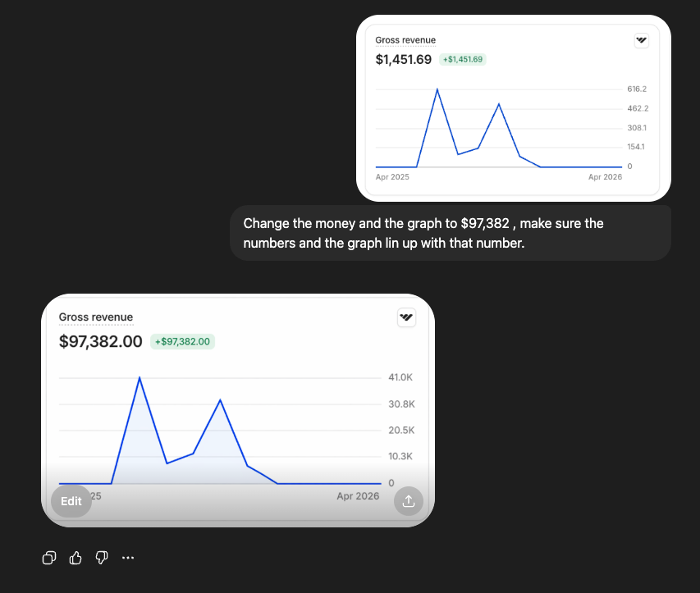The image size is (700, 593).
Task: Click the share upload icon on generated image
Action: click(409, 501)
